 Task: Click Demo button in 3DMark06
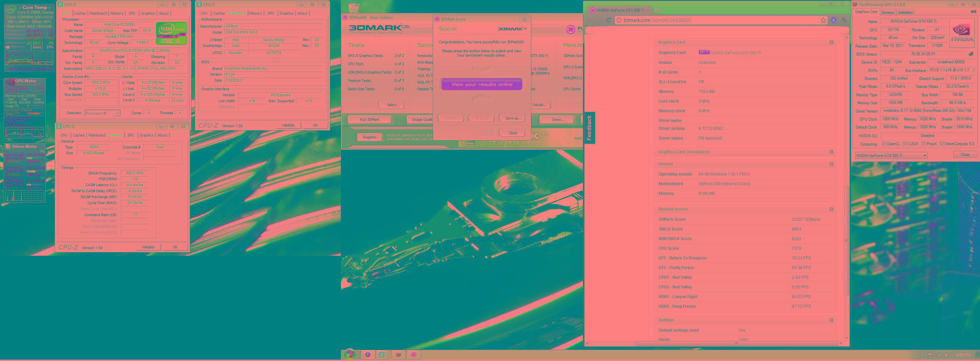[x=558, y=120]
